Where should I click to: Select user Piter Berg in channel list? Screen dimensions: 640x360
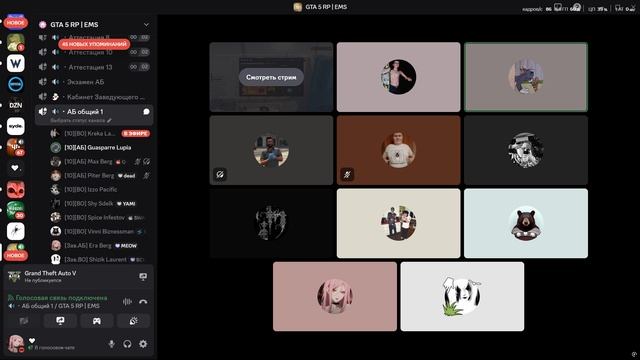100,176
